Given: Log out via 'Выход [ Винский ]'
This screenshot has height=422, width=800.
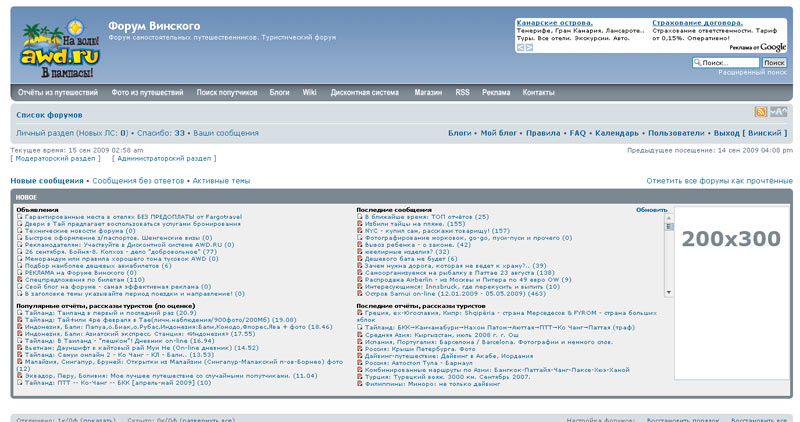Looking at the screenshot, I should [x=750, y=133].
